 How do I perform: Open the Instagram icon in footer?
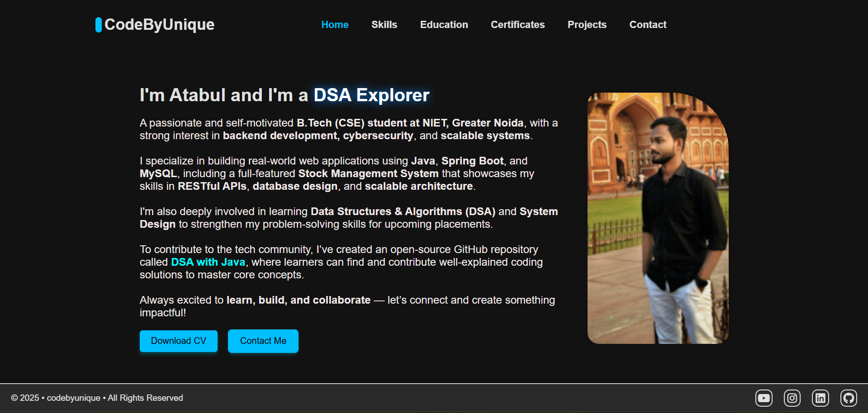pyautogui.click(x=792, y=398)
